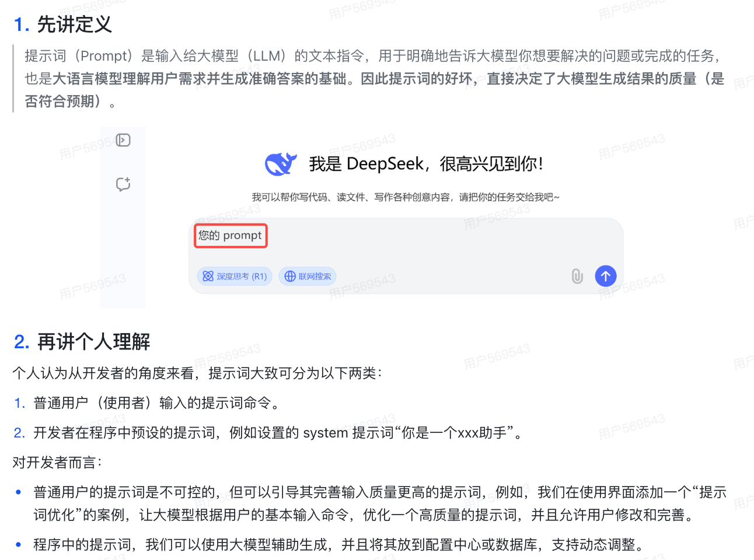
Task: Click the red-highlighted prompt box
Action: click(x=231, y=236)
